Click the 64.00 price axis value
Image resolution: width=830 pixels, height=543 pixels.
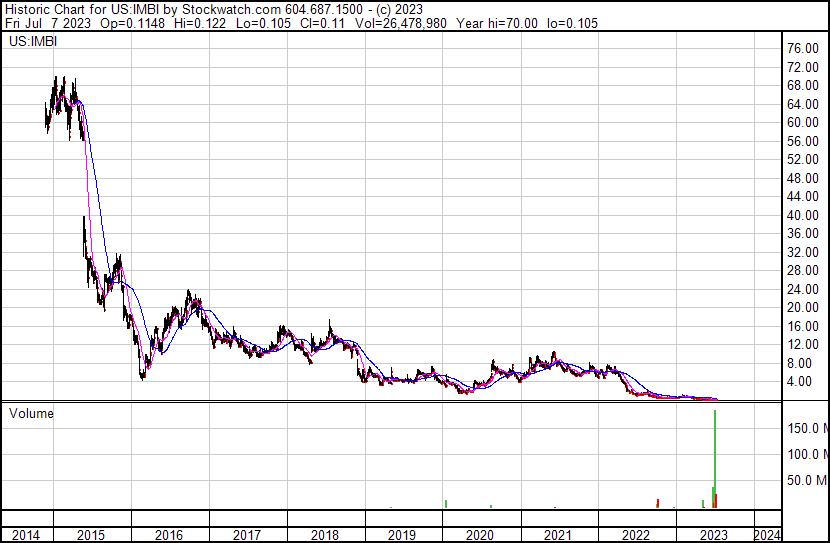(x=803, y=104)
